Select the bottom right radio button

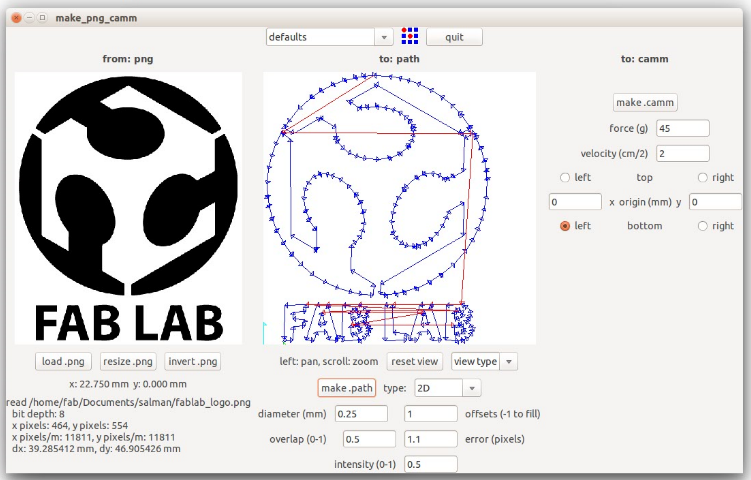pos(702,226)
